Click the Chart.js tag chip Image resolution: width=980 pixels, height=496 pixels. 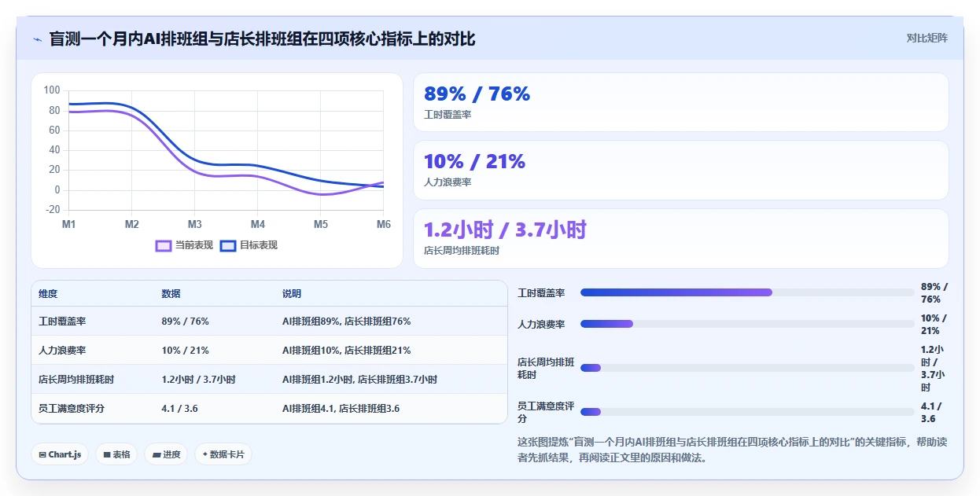pyautogui.click(x=60, y=454)
